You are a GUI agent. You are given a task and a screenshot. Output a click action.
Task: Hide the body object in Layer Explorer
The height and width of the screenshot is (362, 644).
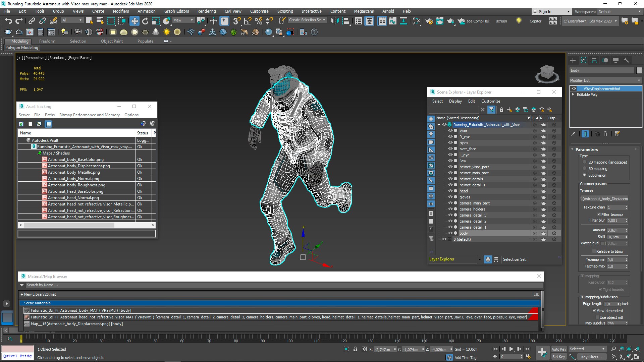pos(450,233)
